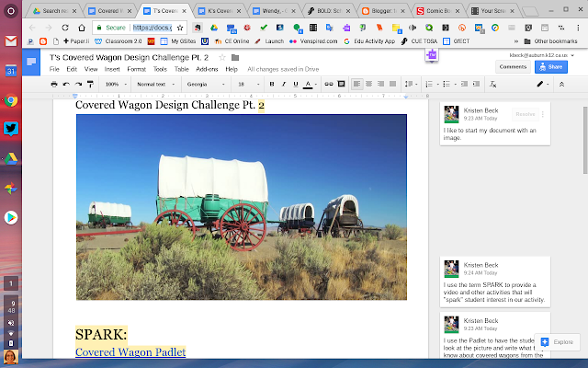Open the Add-ons menu
588x368 pixels.
(x=207, y=69)
